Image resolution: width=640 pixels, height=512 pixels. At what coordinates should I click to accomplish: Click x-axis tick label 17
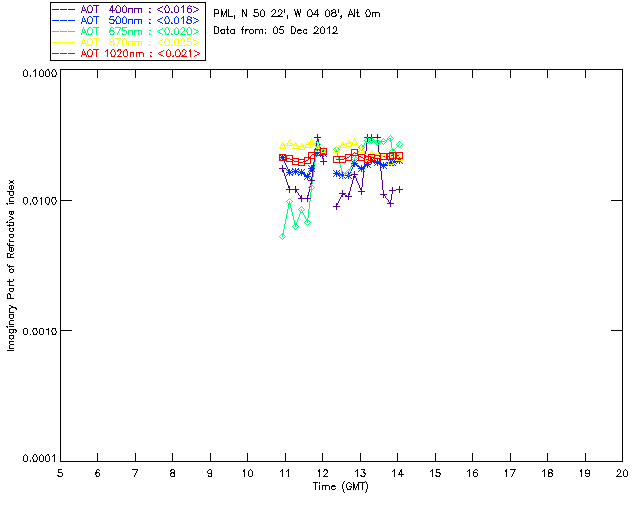point(510,473)
